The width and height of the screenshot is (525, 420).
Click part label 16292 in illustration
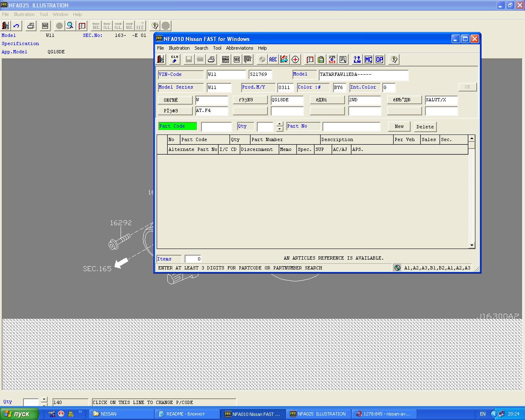[121, 223]
